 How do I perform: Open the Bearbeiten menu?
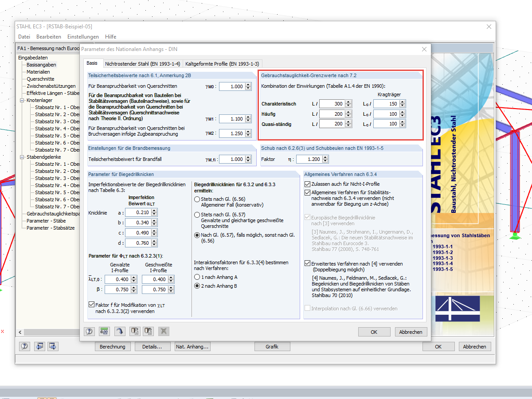49,37
